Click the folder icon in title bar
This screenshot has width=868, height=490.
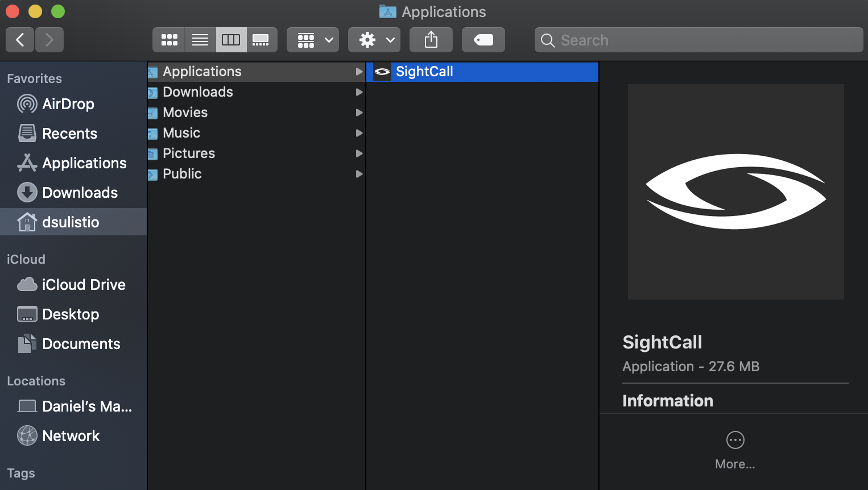coord(387,11)
